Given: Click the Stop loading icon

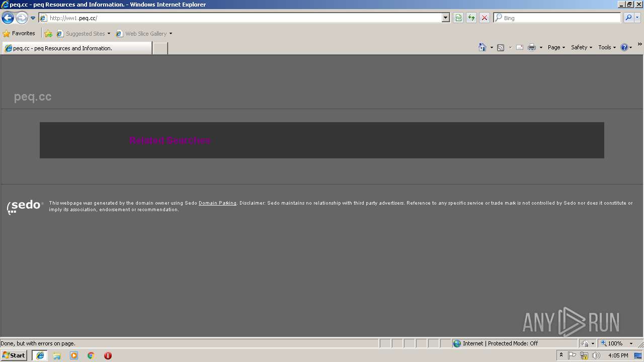Looking at the screenshot, I should point(485,18).
